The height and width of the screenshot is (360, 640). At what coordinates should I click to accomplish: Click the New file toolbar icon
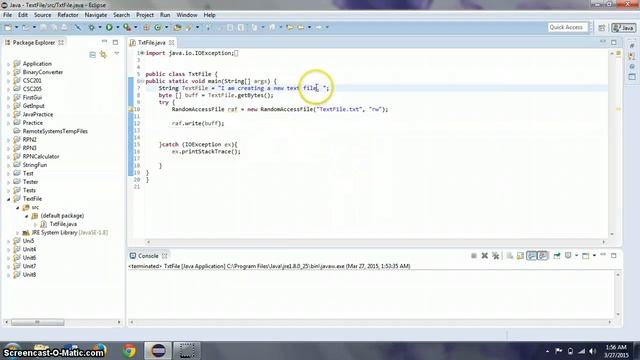click(8, 27)
